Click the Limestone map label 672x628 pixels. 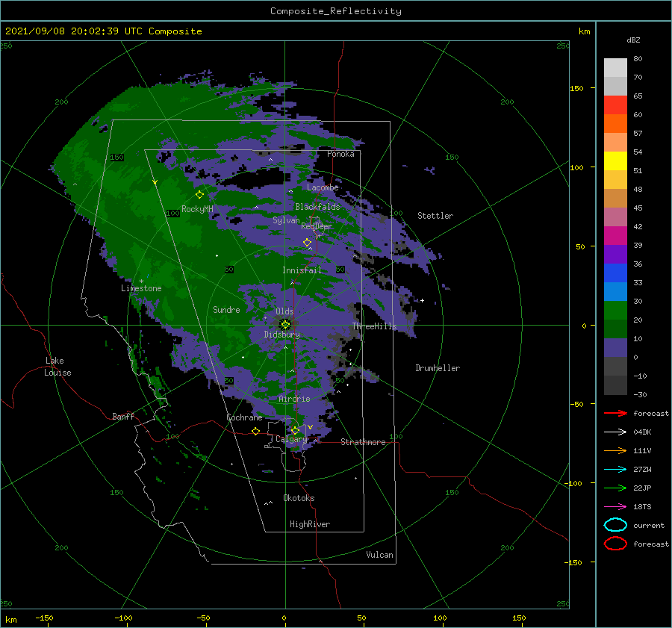click(141, 288)
